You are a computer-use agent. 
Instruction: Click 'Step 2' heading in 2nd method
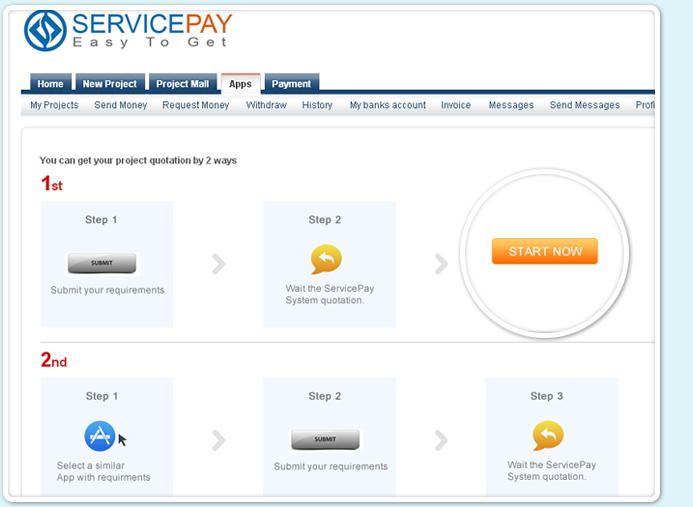325,396
